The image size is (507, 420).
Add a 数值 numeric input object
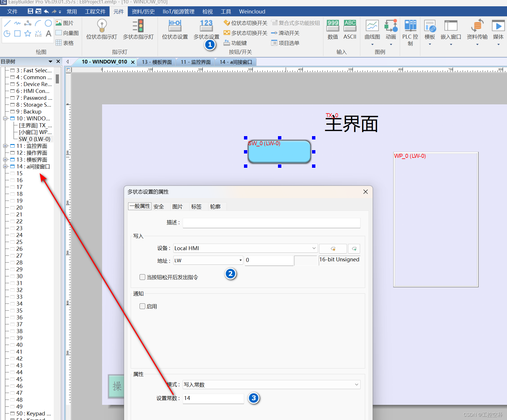(333, 29)
